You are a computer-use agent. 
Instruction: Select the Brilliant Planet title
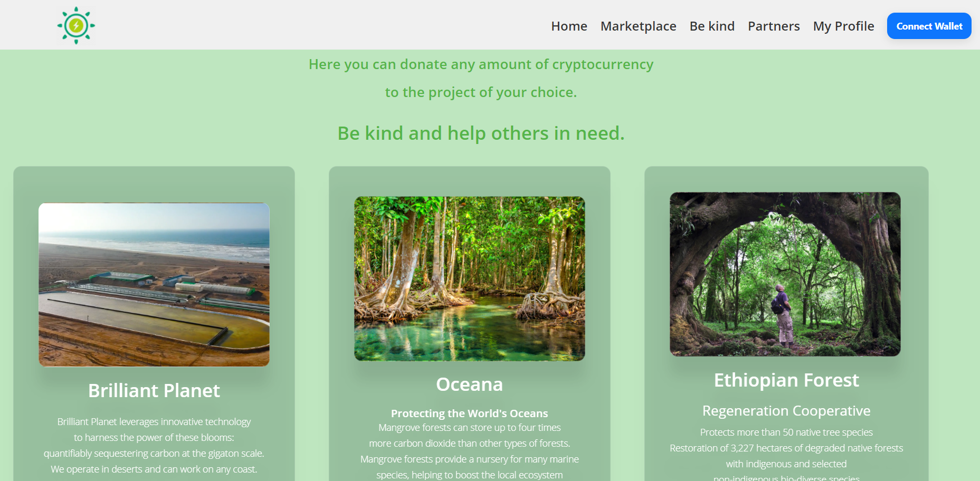click(154, 390)
